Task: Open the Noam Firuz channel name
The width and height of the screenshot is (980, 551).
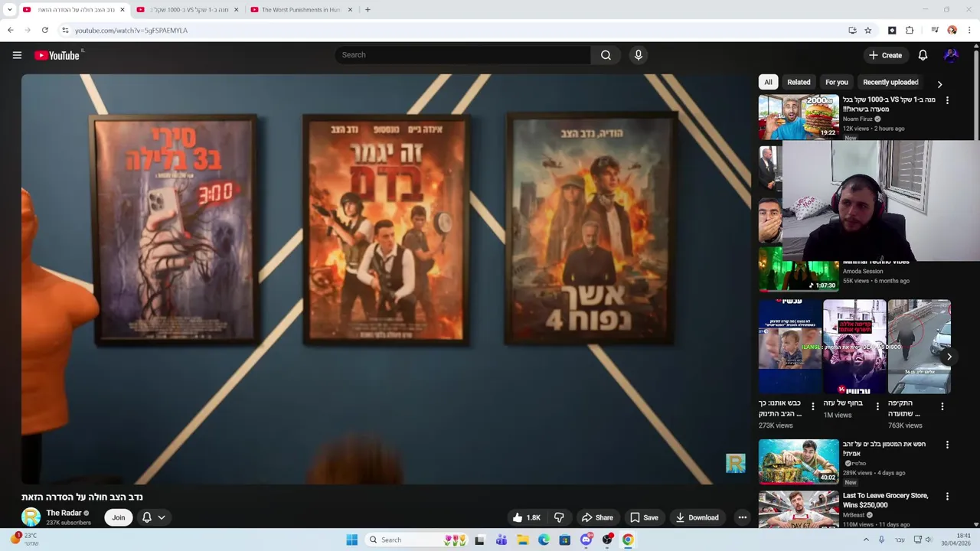Action: [858, 119]
